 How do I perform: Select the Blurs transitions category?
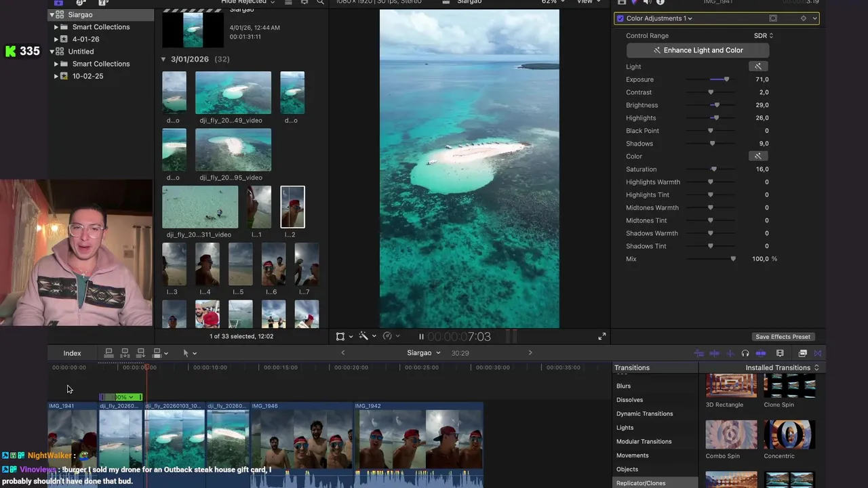623,386
